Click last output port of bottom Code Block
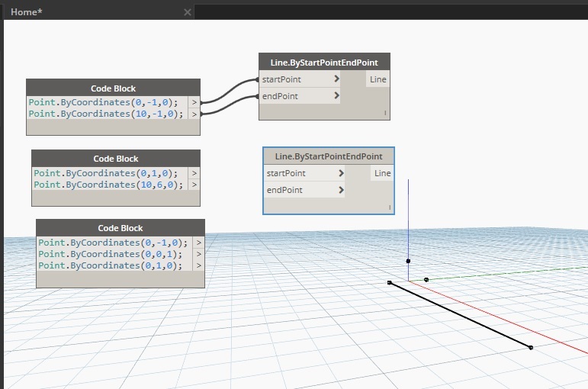 click(x=199, y=265)
